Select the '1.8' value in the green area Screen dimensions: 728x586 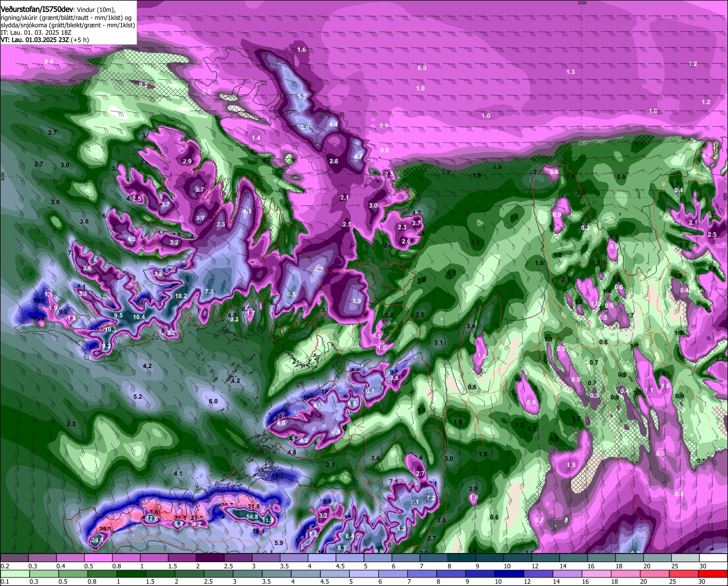458,422
